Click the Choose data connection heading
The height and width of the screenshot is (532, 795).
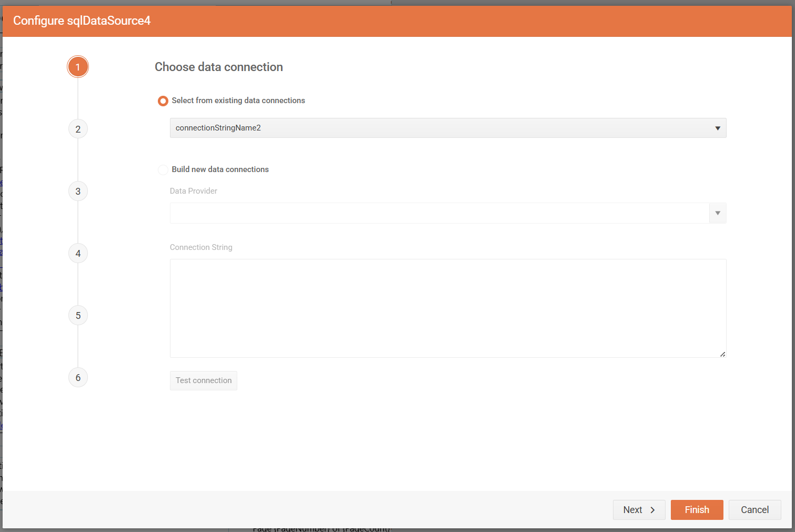click(219, 67)
